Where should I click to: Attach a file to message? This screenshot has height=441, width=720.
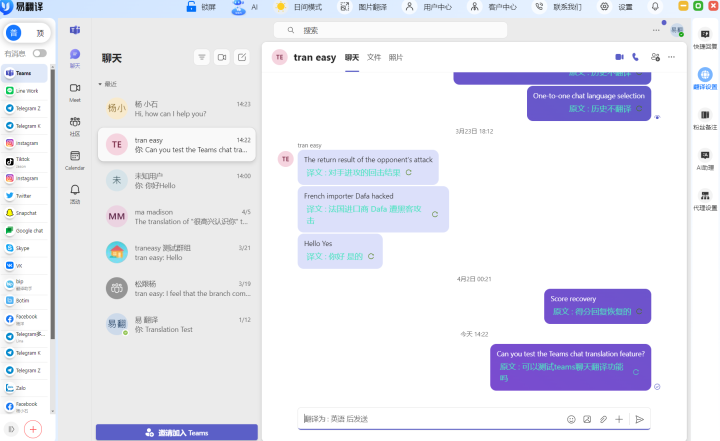(603, 419)
